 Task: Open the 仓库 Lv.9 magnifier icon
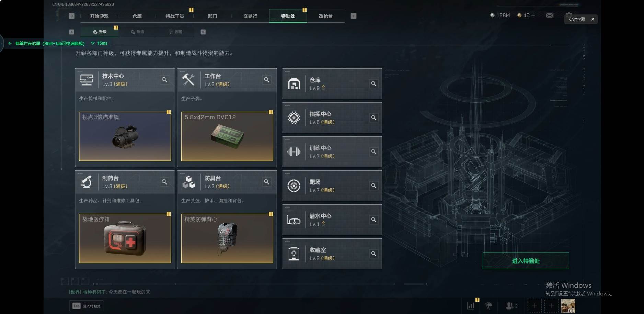tap(373, 83)
